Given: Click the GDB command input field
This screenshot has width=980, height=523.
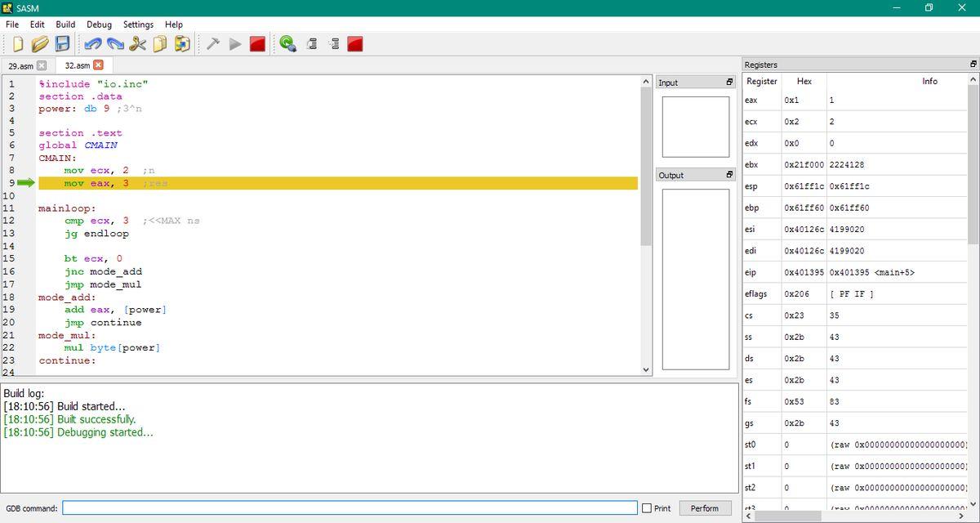Looking at the screenshot, I should [x=350, y=508].
